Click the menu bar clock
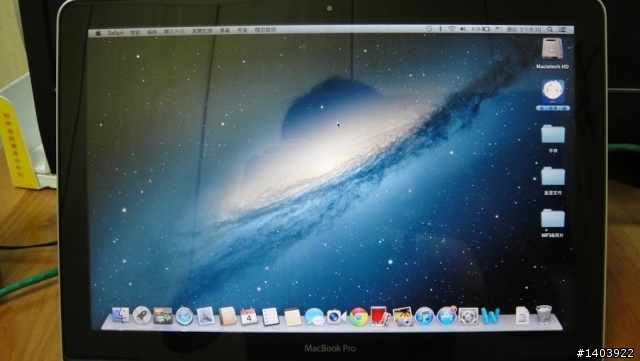 point(524,29)
